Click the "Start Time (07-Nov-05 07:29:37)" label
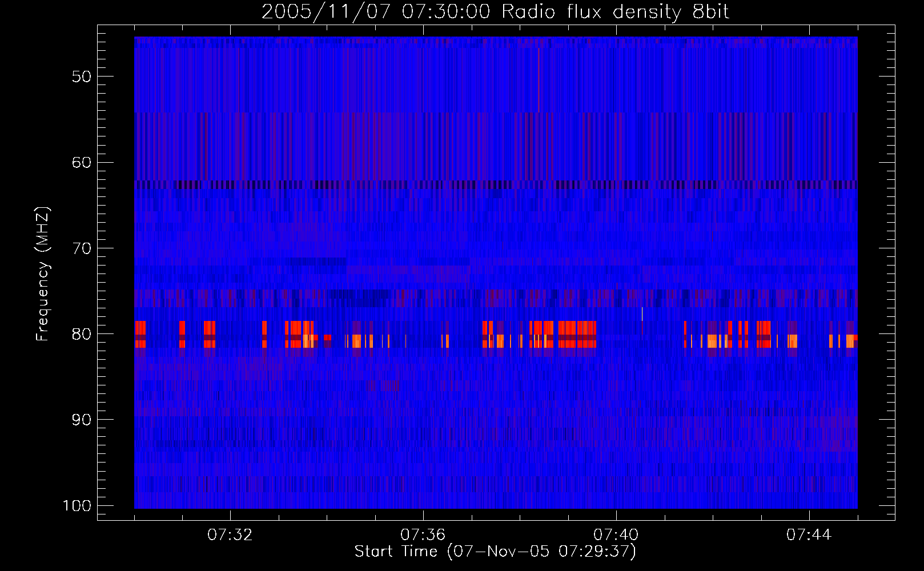924x571 pixels. tap(495, 552)
